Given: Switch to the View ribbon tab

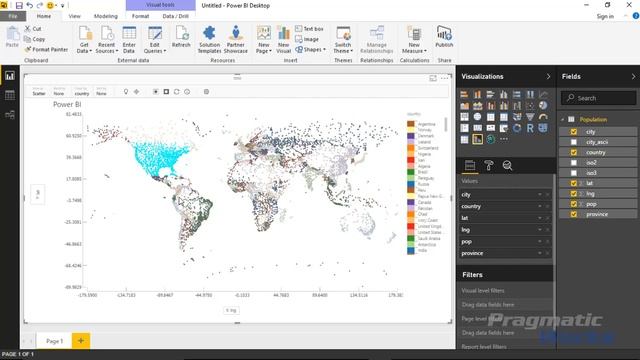Looking at the screenshot, I should (74, 16).
